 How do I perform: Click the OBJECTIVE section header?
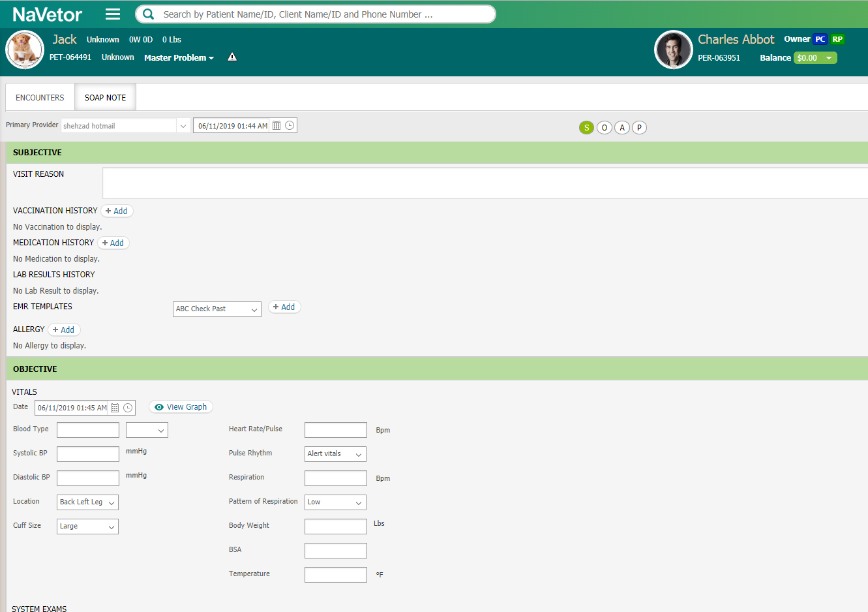[437, 369]
